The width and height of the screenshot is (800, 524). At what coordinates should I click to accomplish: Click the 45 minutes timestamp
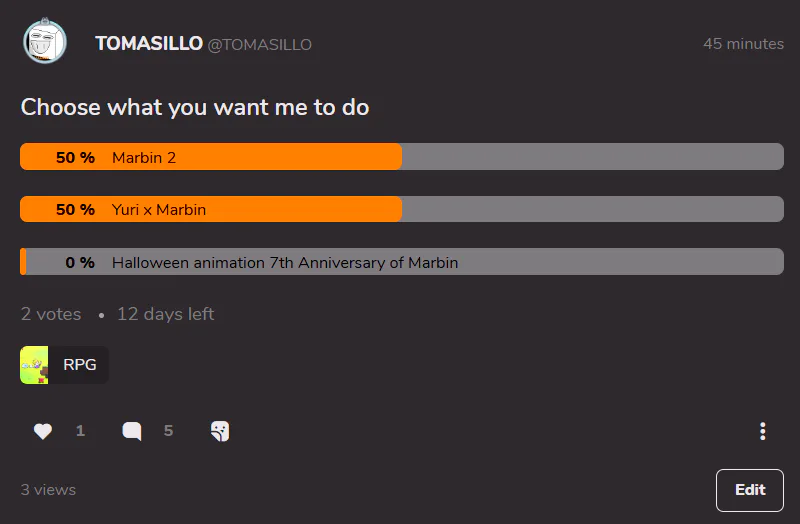[x=743, y=44]
